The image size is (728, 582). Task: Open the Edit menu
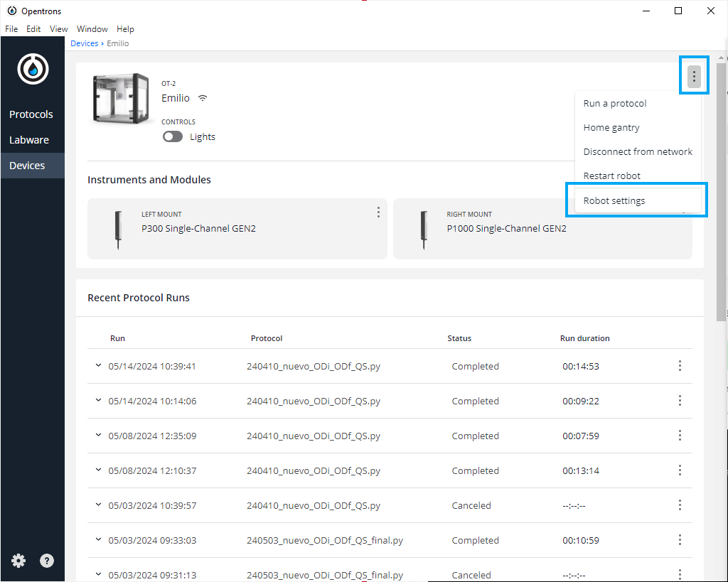[x=33, y=28]
